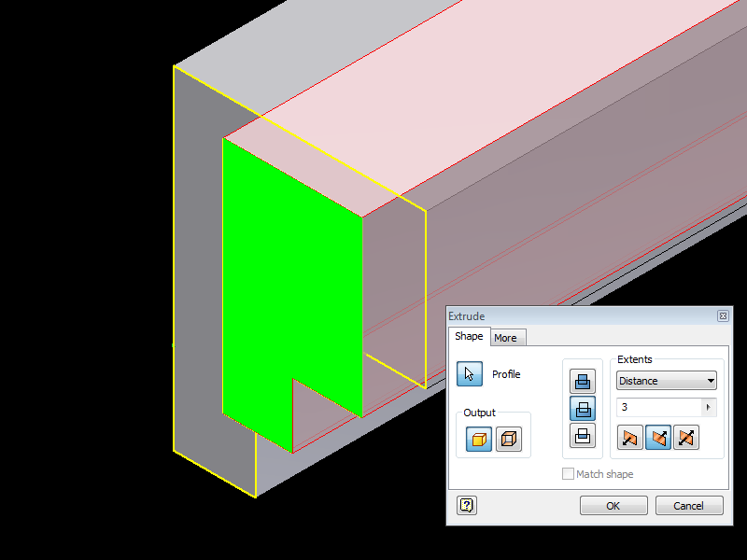Switch to the Shape tab
This screenshot has height=560, width=747.
point(469,336)
